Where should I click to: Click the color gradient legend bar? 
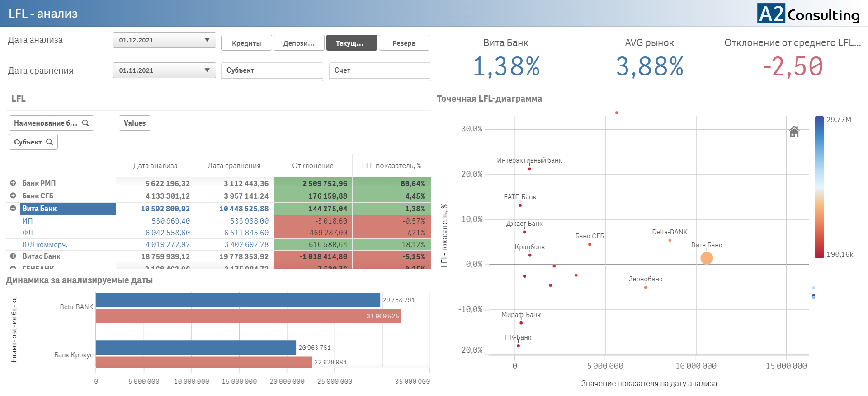pyautogui.click(x=819, y=187)
